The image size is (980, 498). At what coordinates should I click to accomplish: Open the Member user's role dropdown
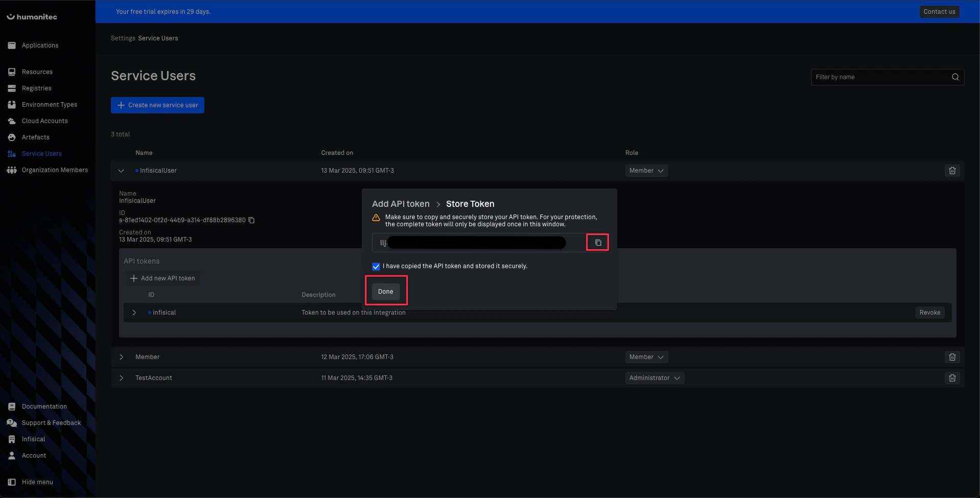pyautogui.click(x=646, y=357)
